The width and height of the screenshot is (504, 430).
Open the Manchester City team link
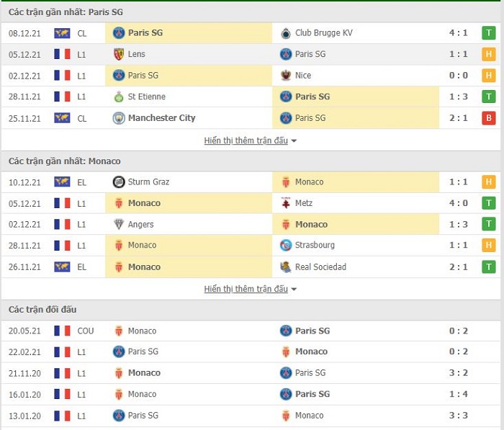pos(161,118)
